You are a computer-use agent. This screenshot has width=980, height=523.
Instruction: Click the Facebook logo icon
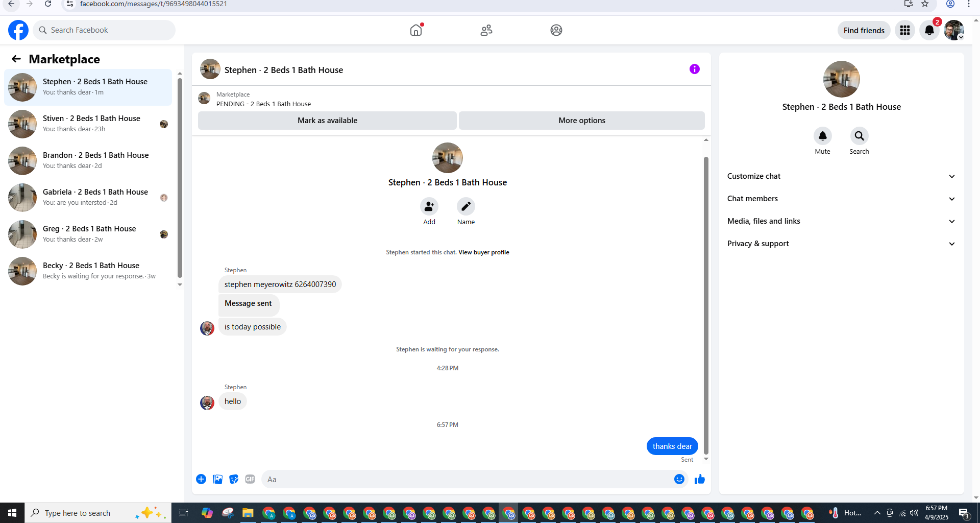coord(18,30)
